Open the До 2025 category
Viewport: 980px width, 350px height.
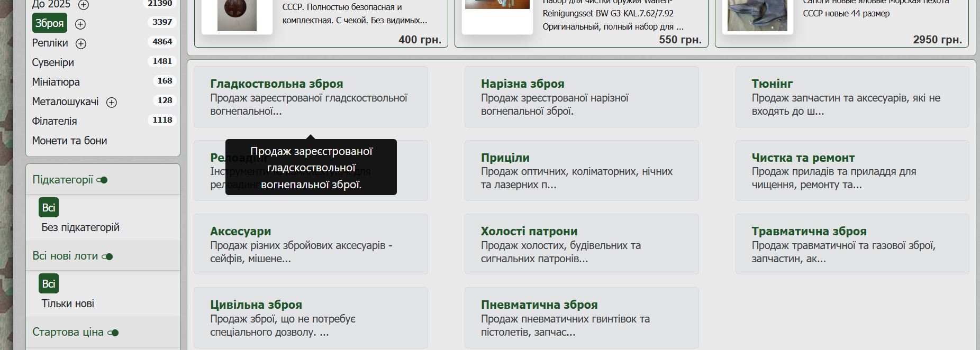51,4
